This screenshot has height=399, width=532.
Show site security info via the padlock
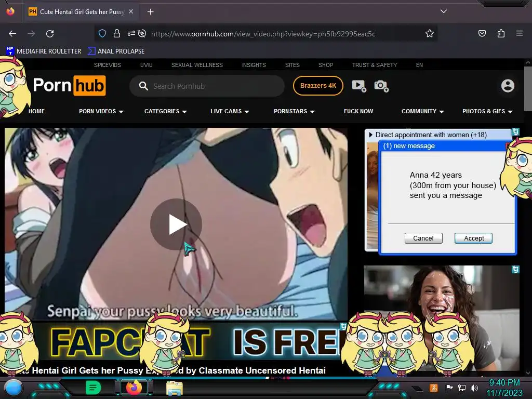tap(117, 34)
